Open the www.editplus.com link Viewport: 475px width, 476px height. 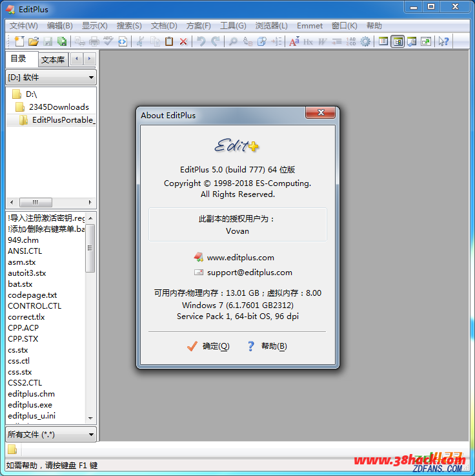pos(240,258)
